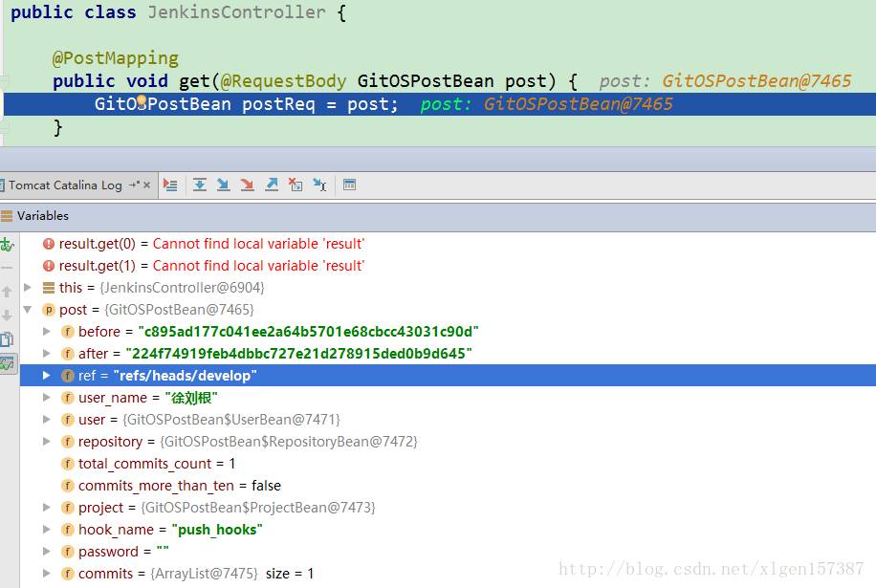Collapse the 'post' variable node

(28, 310)
